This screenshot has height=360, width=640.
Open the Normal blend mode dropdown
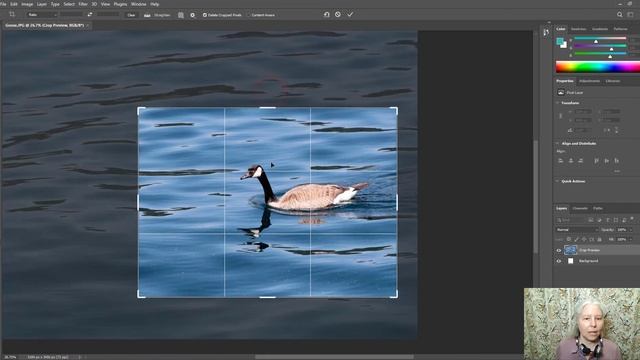click(x=577, y=230)
